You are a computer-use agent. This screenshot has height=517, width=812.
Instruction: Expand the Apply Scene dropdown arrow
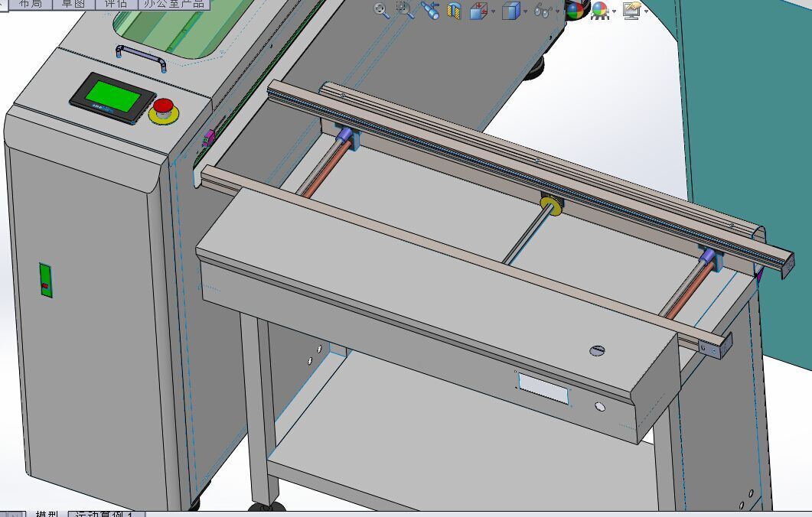(x=615, y=11)
